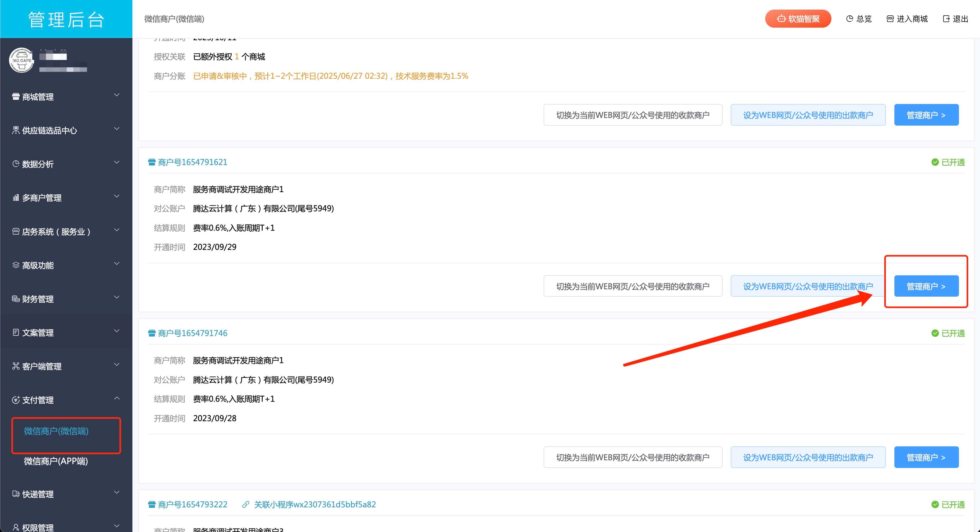Expand the 店务系统（服务业）chevron
The height and width of the screenshot is (532, 980).
click(117, 230)
